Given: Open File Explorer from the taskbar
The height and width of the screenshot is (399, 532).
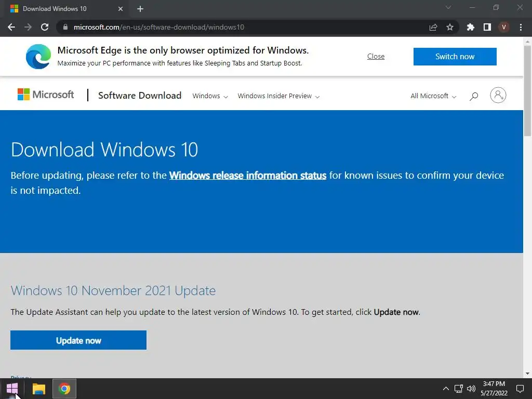Looking at the screenshot, I should (x=38, y=389).
